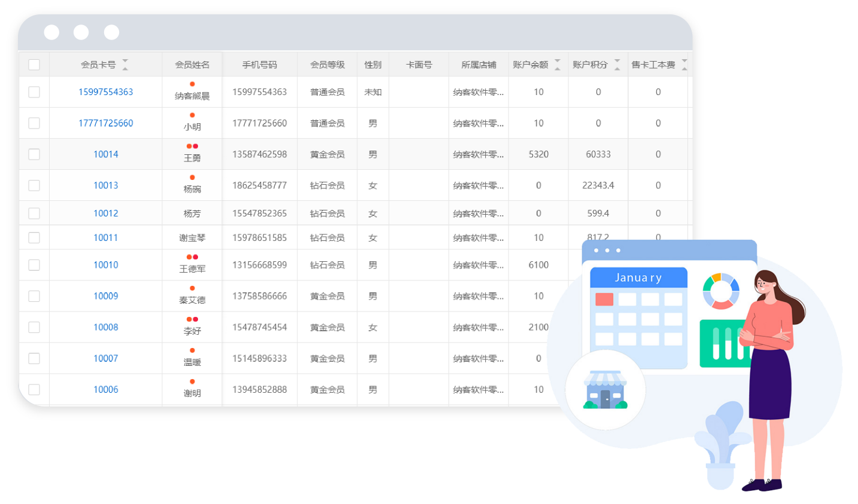
Task: Click the storefront shop icon
Action: [605, 390]
